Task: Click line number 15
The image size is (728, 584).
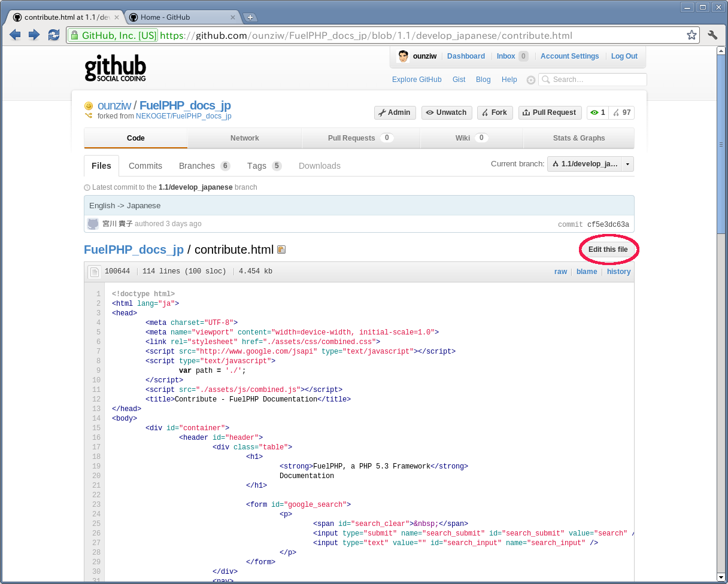Action: (x=96, y=428)
